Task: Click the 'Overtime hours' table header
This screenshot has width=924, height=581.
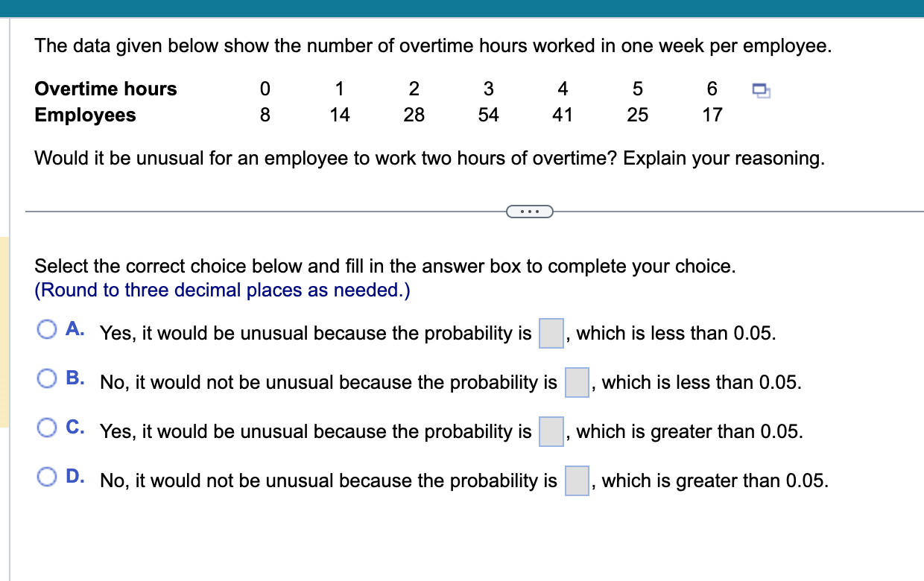Action: click(x=105, y=89)
